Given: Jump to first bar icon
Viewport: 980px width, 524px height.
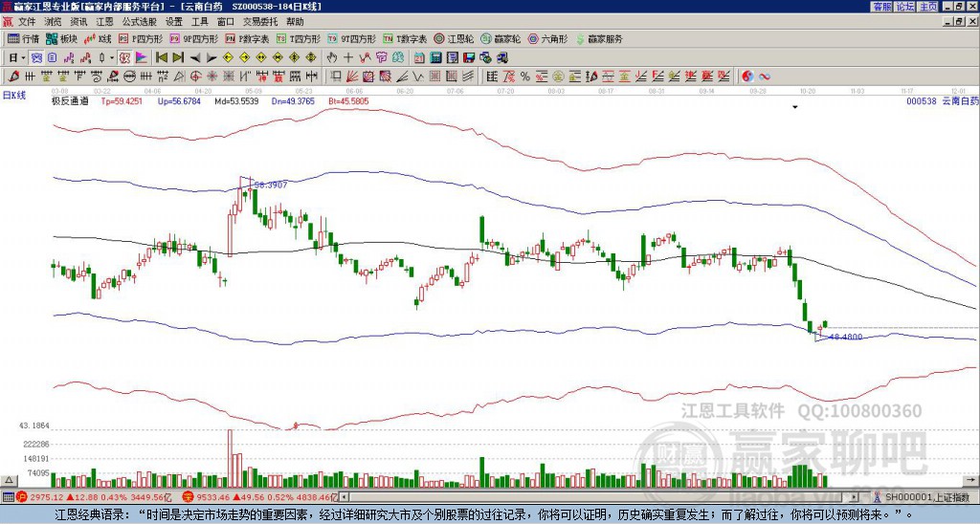Looking at the screenshot, I should (x=161, y=58).
